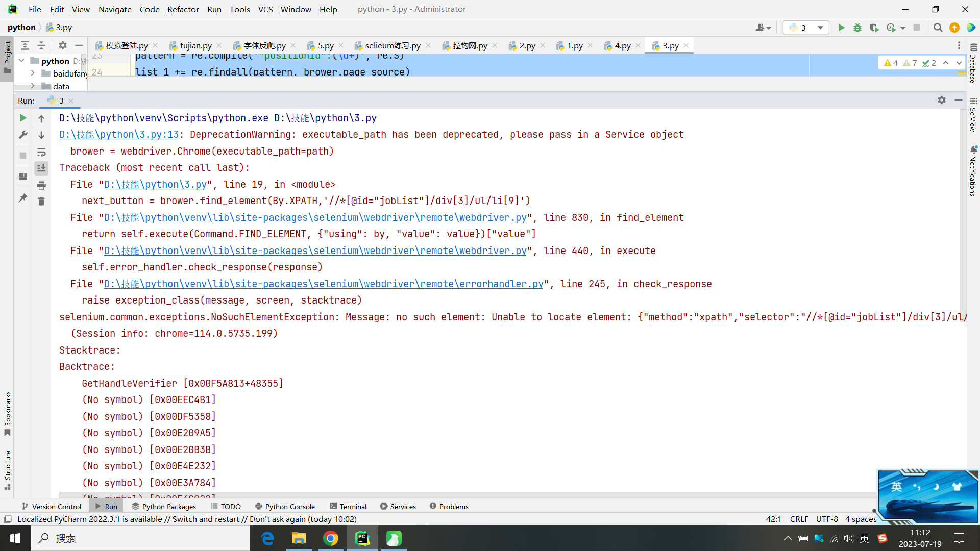Click the Search icon in top toolbar

pos(938,28)
